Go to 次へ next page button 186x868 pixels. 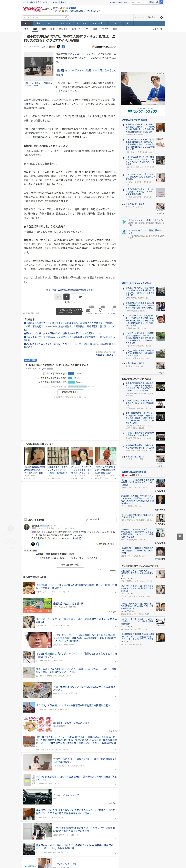(82, 297)
